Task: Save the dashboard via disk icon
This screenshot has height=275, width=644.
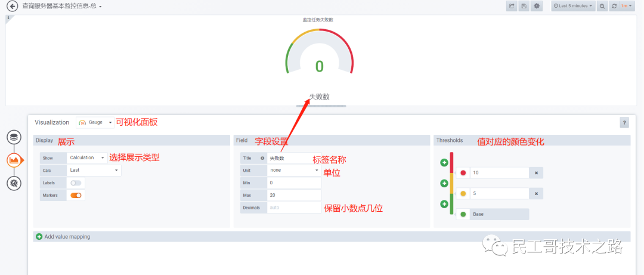Action: pyautogui.click(x=524, y=6)
